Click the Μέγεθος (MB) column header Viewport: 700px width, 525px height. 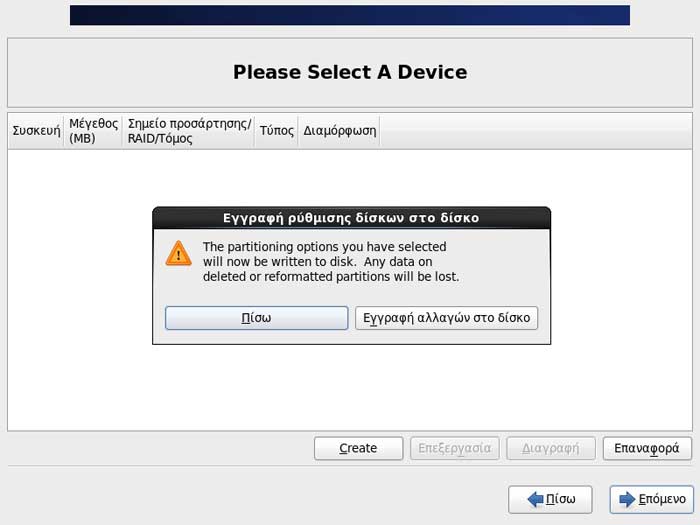pos(93,131)
